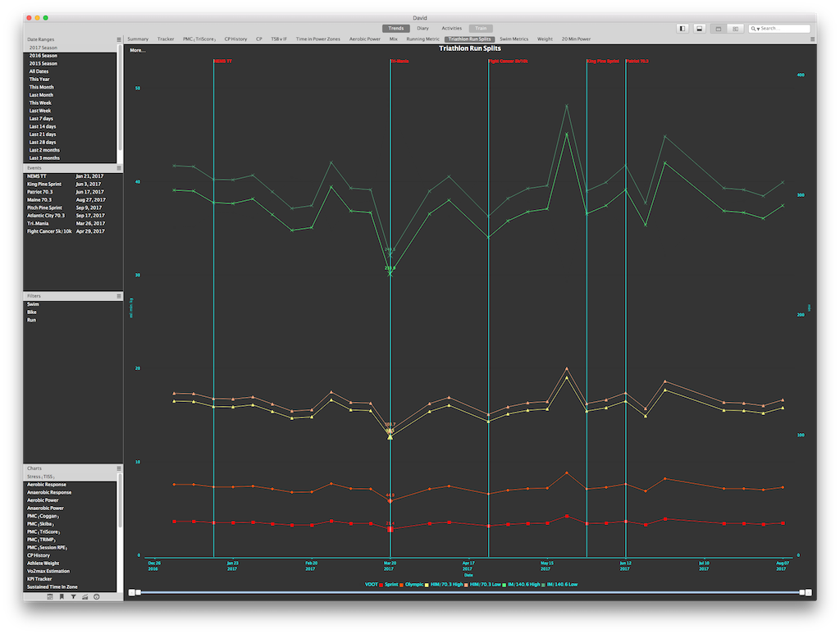Click the More... button above chart
840x634 pixels.
click(137, 50)
